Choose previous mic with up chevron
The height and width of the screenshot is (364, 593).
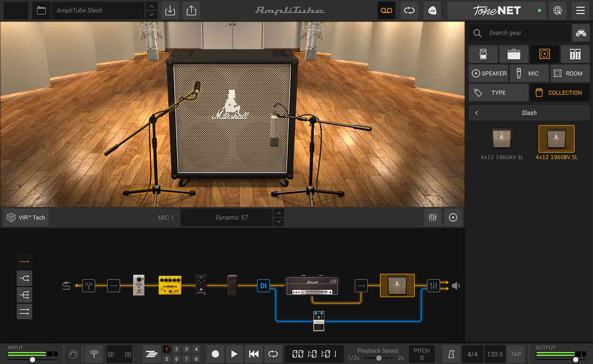point(279,213)
